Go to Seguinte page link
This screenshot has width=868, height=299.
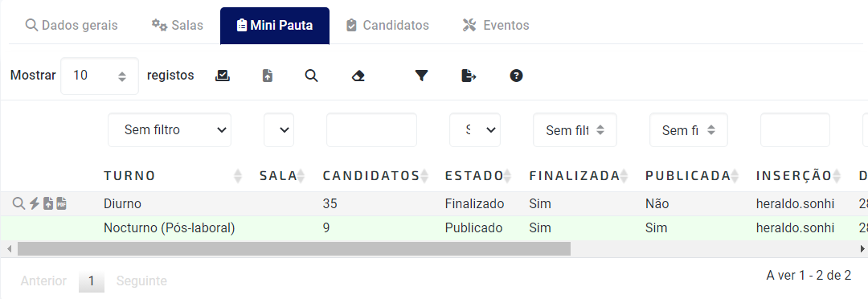[141, 281]
